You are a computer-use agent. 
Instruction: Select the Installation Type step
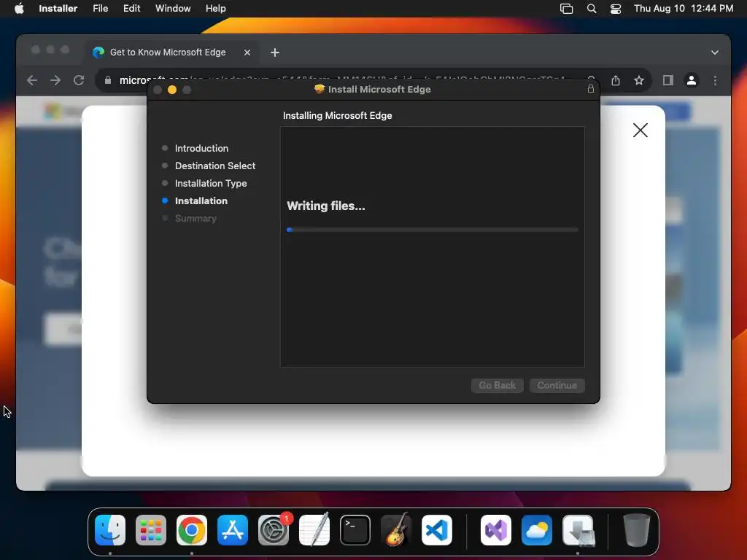click(x=211, y=183)
